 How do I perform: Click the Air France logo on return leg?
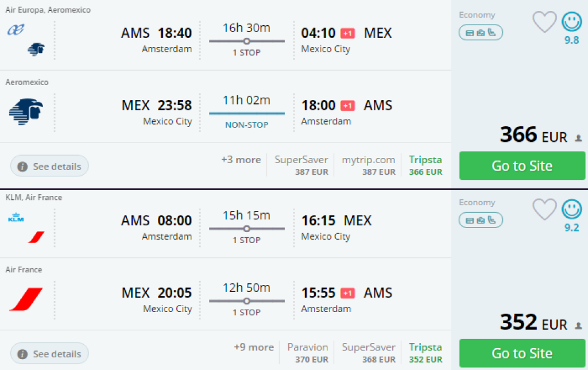26,299
